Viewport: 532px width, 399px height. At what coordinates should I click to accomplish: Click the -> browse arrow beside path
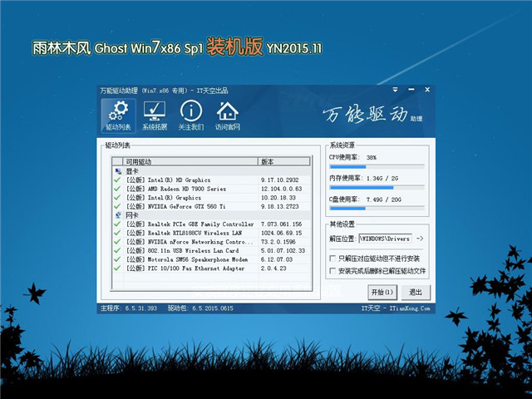[420, 239]
